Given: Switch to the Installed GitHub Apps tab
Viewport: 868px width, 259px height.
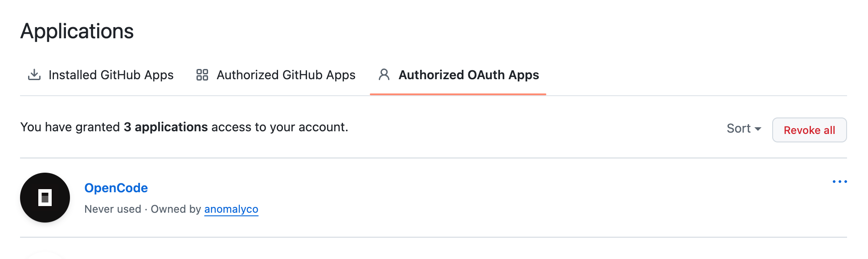Looking at the screenshot, I should point(111,75).
